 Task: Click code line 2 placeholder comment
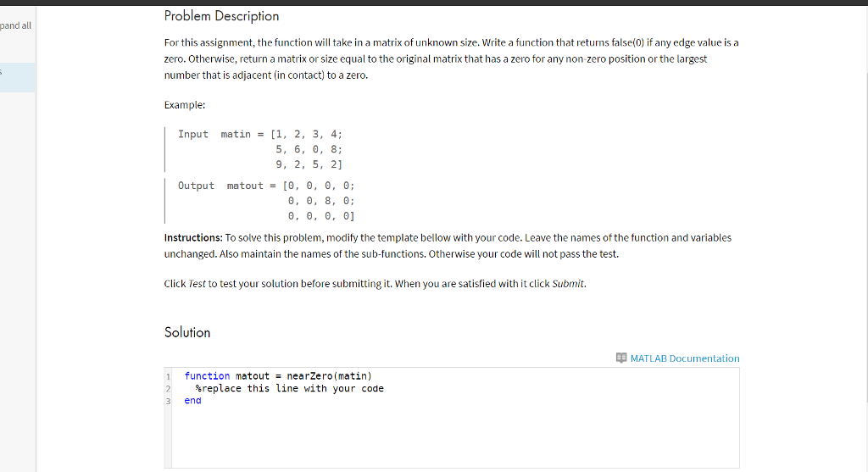pyautogui.click(x=290, y=388)
